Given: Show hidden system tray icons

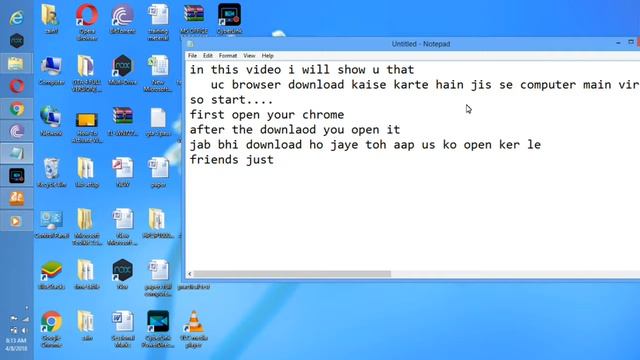Looking at the screenshot, I should [x=26, y=308].
